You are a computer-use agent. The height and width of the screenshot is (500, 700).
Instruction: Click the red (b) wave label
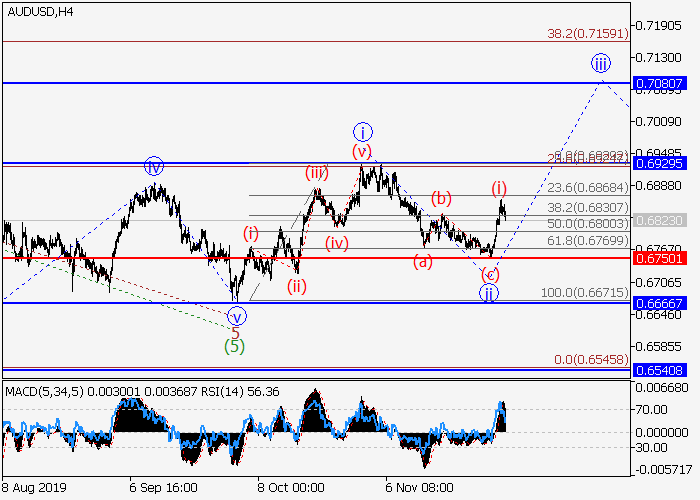(441, 198)
